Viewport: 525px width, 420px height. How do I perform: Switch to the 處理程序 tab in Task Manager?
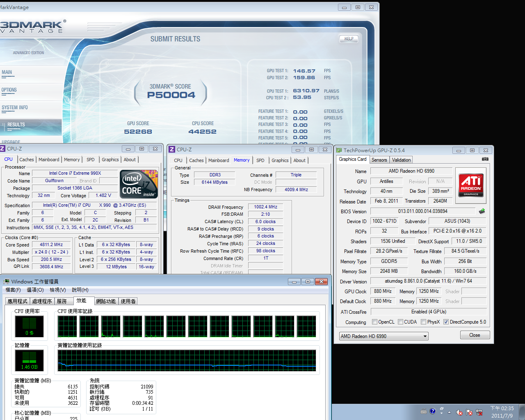42,301
